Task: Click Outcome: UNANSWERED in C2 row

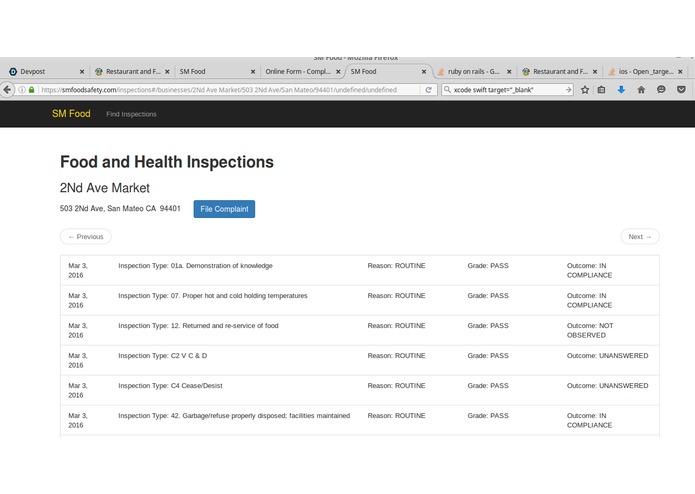Action: coord(607,356)
